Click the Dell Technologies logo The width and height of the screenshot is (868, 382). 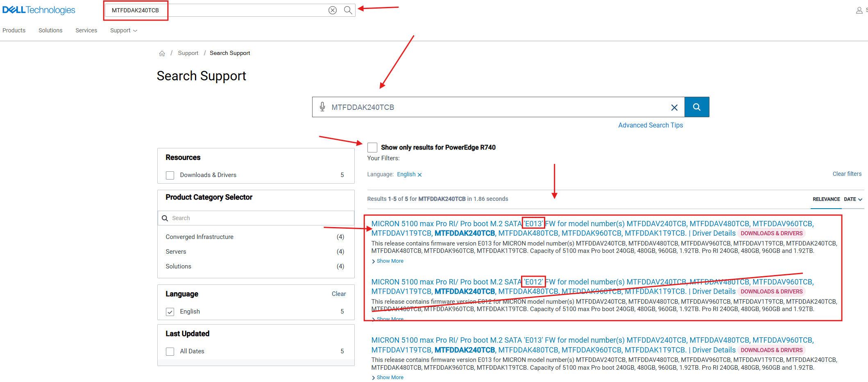click(x=39, y=10)
